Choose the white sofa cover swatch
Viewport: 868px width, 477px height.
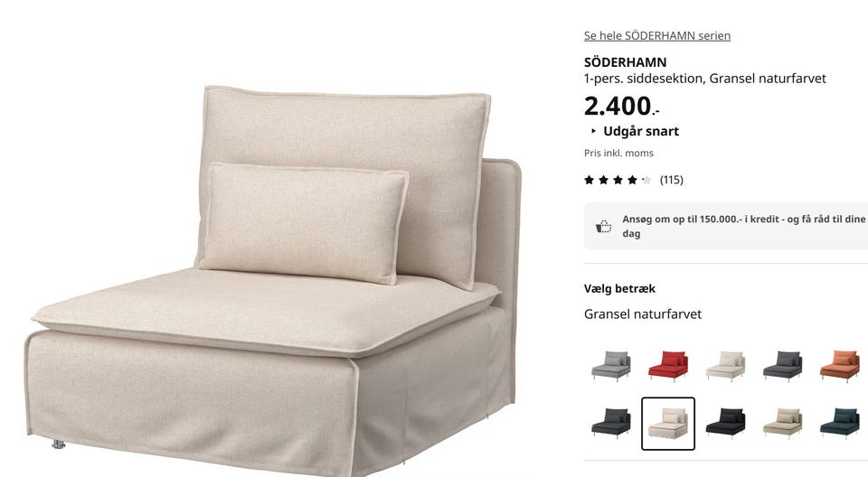coord(725,366)
